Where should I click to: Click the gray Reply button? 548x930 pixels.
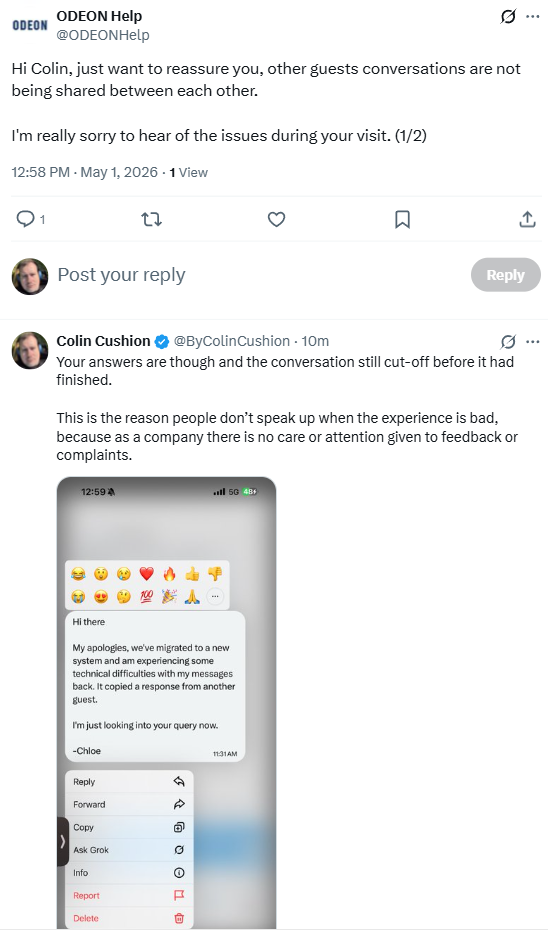click(505, 275)
